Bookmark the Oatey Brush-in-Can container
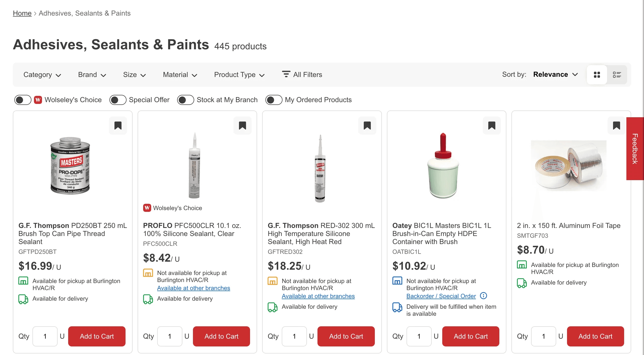This screenshot has width=644, height=355. pyautogui.click(x=492, y=125)
